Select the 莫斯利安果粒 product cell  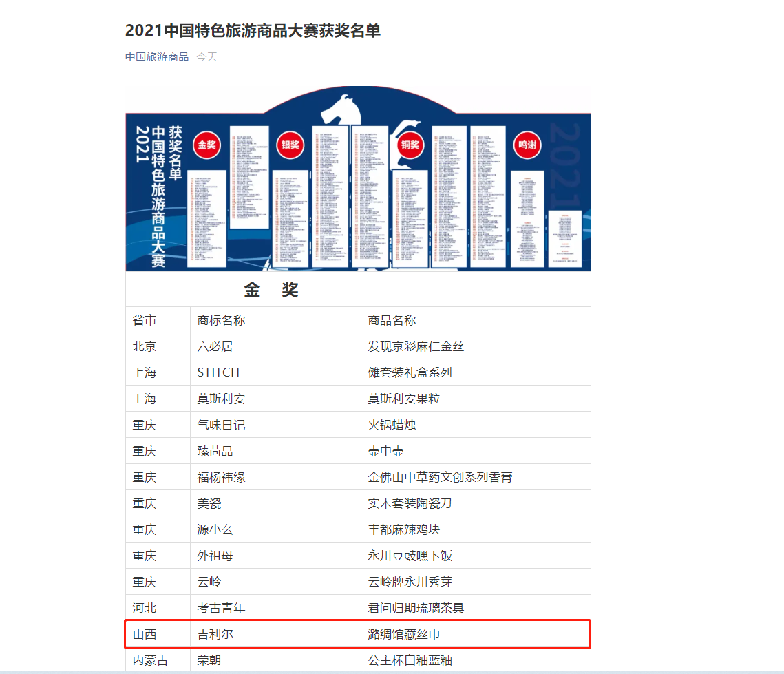click(476, 399)
